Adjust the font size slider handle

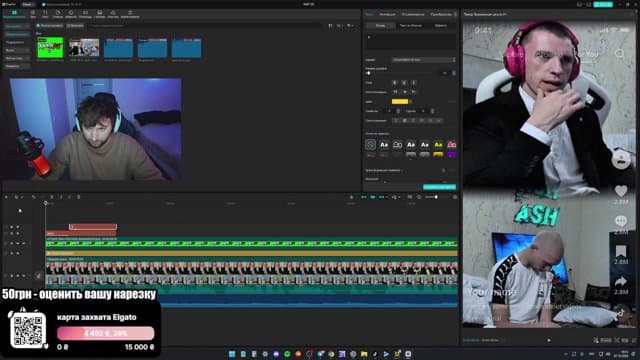(x=369, y=73)
